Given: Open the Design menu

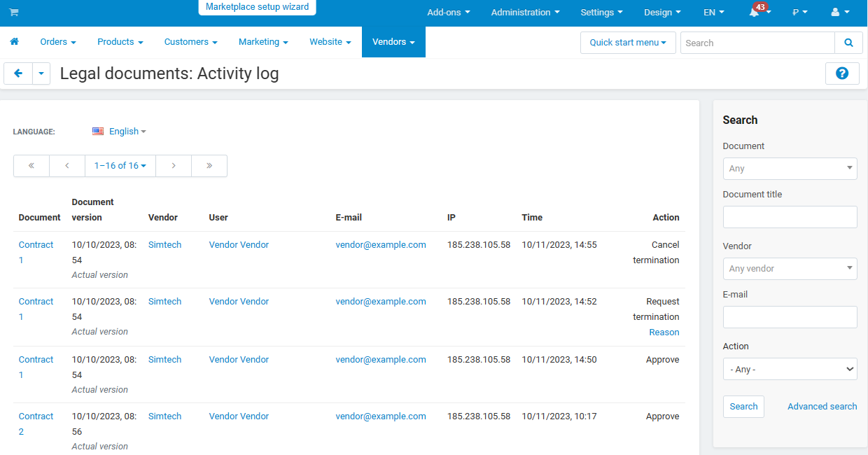Looking at the screenshot, I should (663, 13).
